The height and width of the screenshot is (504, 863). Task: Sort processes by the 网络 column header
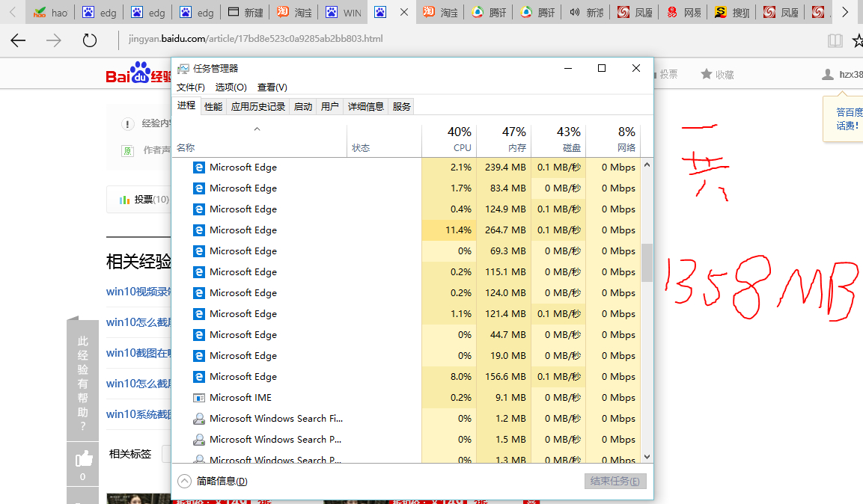tap(613, 139)
